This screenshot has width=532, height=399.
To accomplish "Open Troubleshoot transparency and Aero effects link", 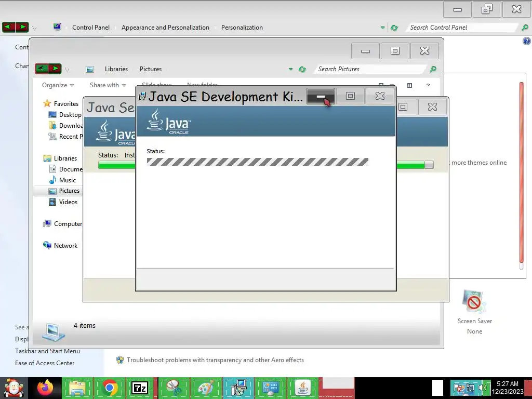I will [215, 360].
